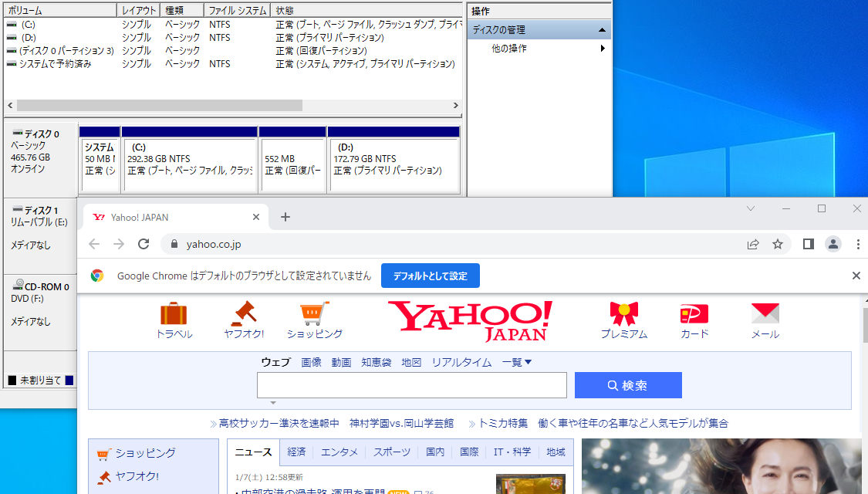Select the ディスク 0 パーティション 3 volume row
The image size is (868, 494).
coord(232,50)
